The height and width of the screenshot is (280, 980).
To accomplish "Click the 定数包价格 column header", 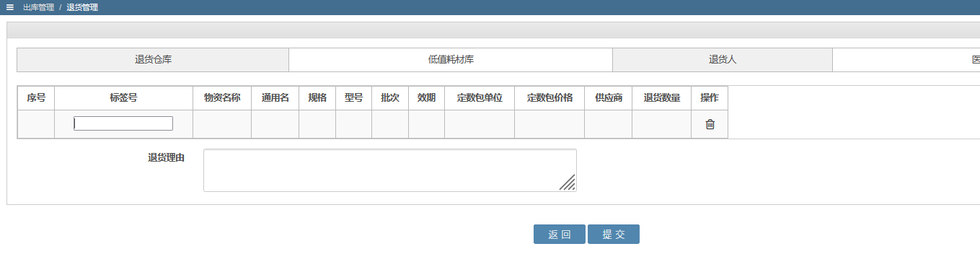I will click(549, 98).
